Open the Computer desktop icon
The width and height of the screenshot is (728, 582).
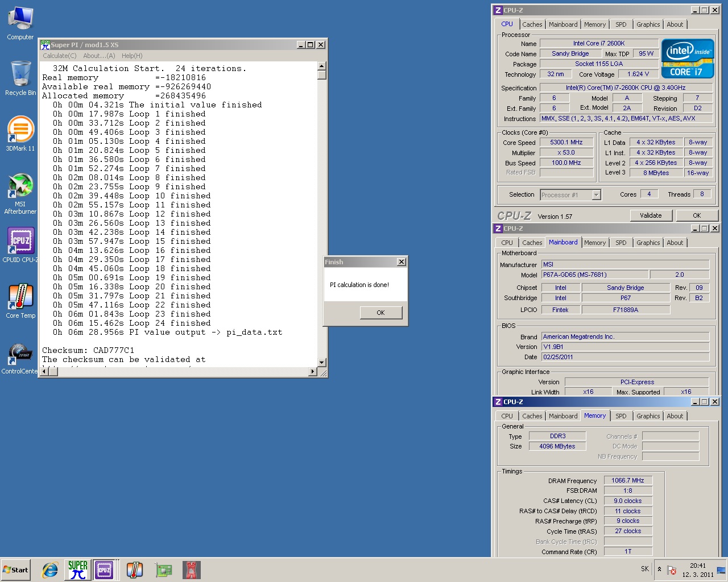(x=20, y=23)
